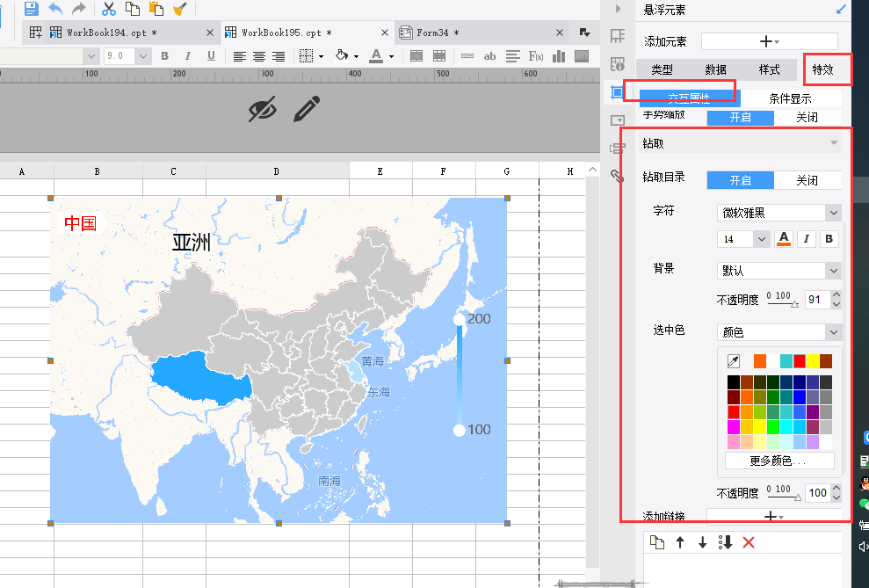The image size is (869, 588).
Task: Toggle bold for drill directory text
Action: click(829, 239)
